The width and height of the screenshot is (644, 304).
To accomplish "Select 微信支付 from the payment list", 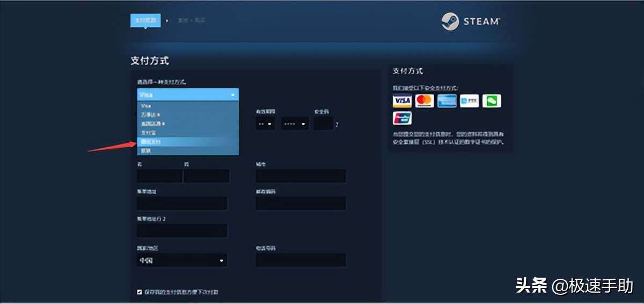I will click(187, 142).
